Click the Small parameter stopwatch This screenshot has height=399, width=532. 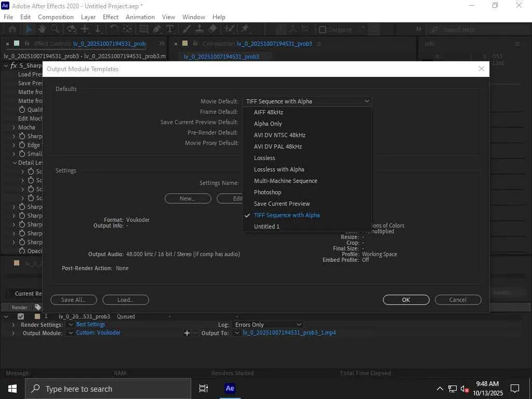tap(22, 154)
